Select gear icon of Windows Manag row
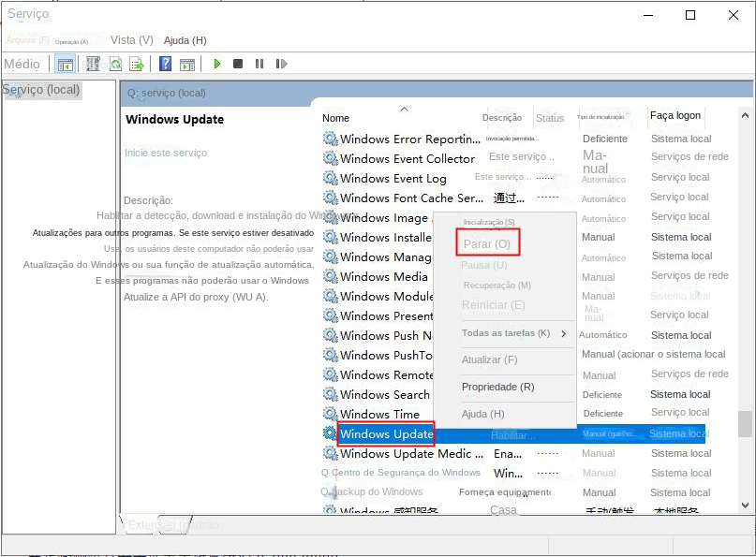This screenshot has width=756, height=557. pyautogui.click(x=330, y=257)
